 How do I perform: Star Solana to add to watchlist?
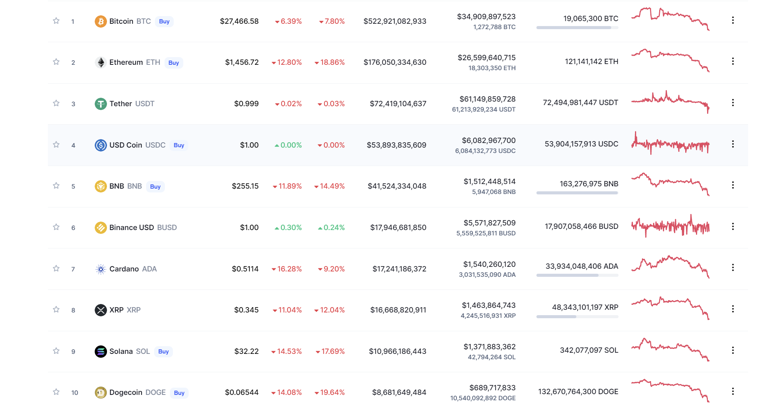pyautogui.click(x=56, y=351)
